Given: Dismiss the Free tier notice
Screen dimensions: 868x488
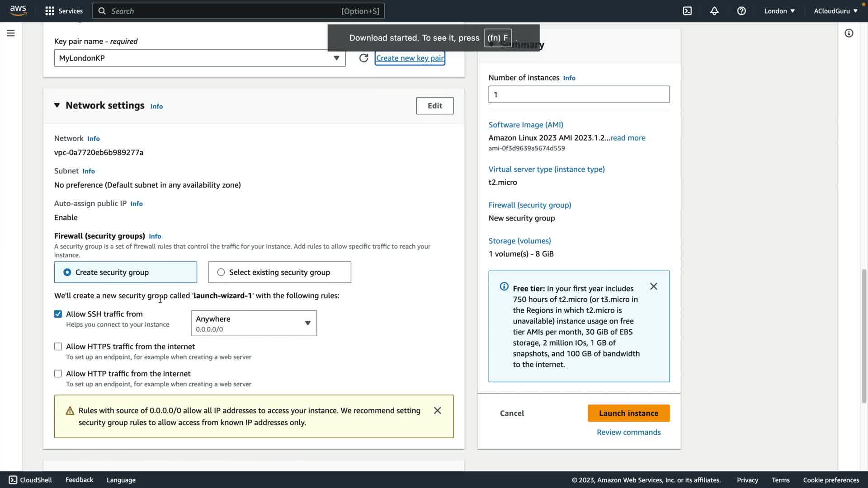Looking at the screenshot, I should click(x=654, y=286).
